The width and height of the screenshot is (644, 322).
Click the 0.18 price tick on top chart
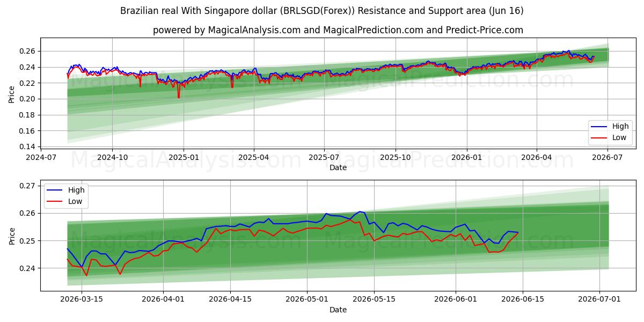pos(28,115)
